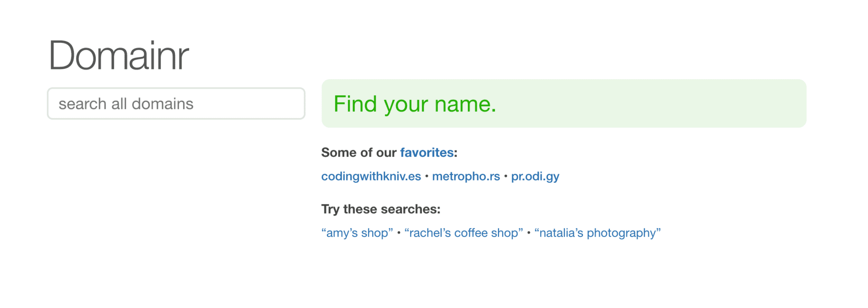Click the placeholder text in the search box

tap(126, 104)
